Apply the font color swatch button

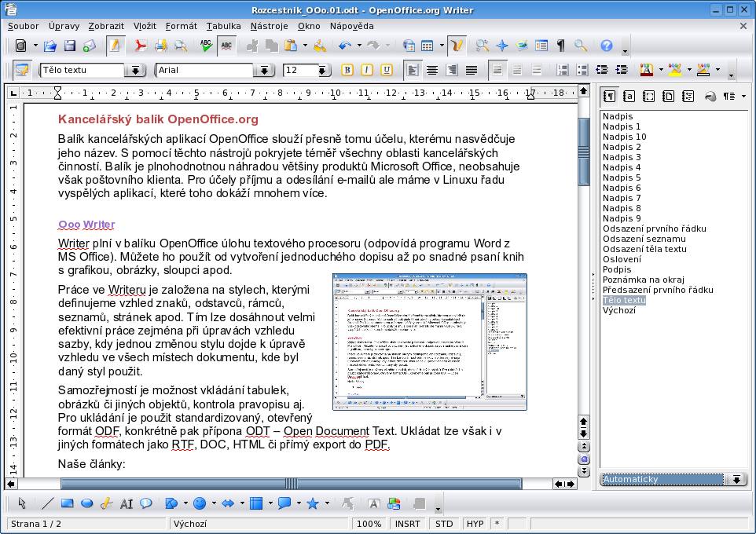pos(647,71)
